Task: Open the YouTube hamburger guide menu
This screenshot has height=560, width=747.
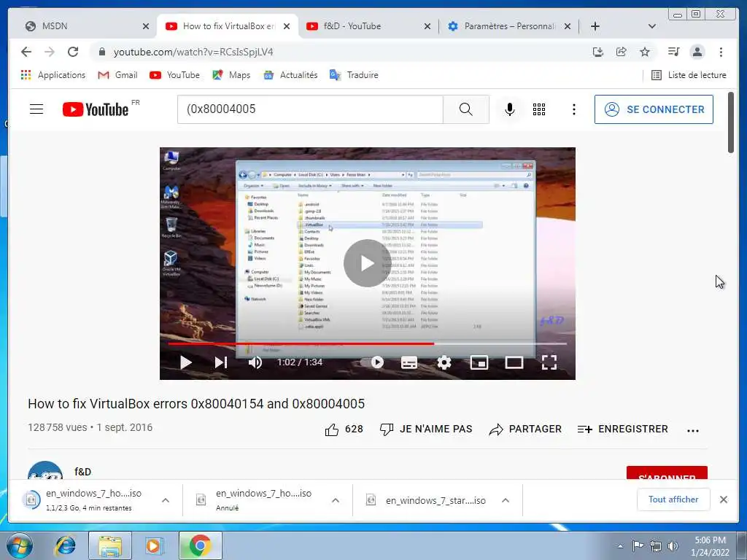Action: point(36,109)
